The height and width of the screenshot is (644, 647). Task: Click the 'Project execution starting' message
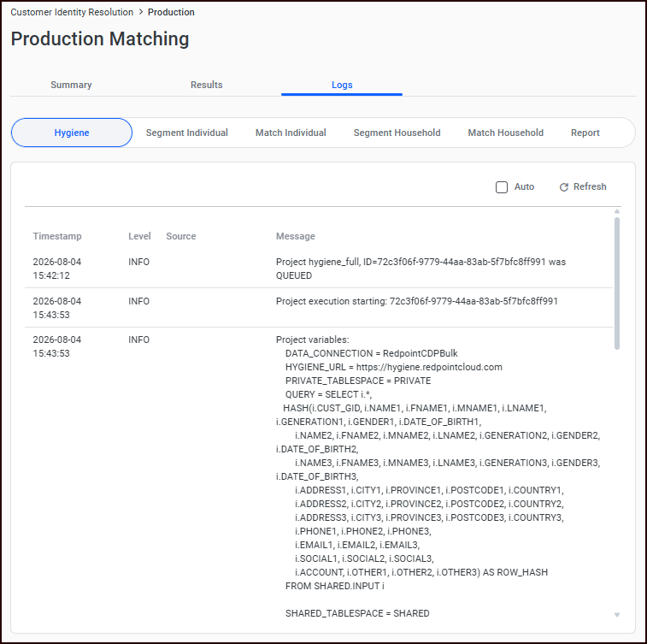coord(417,301)
